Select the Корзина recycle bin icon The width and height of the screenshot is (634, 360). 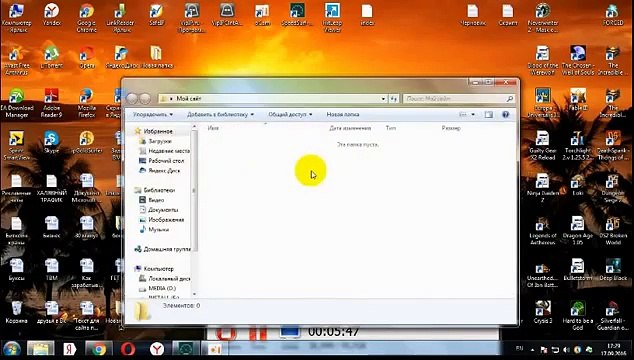(x=17, y=312)
